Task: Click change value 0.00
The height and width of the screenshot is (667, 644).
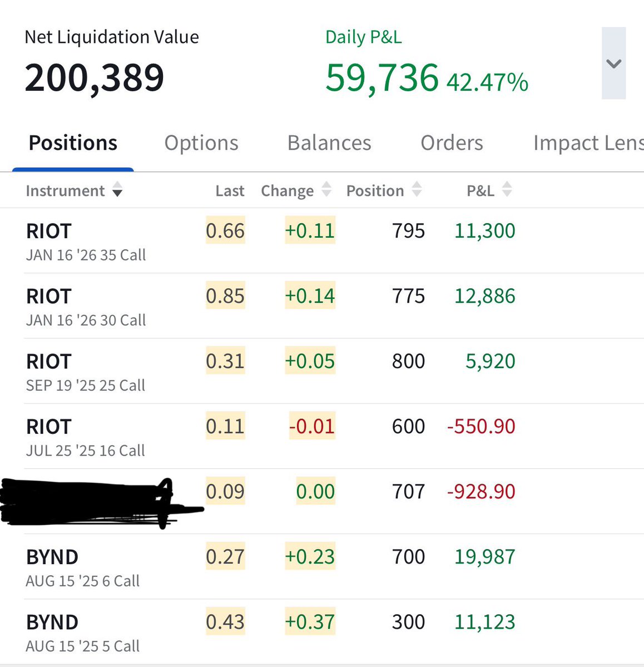Action: [x=316, y=491]
